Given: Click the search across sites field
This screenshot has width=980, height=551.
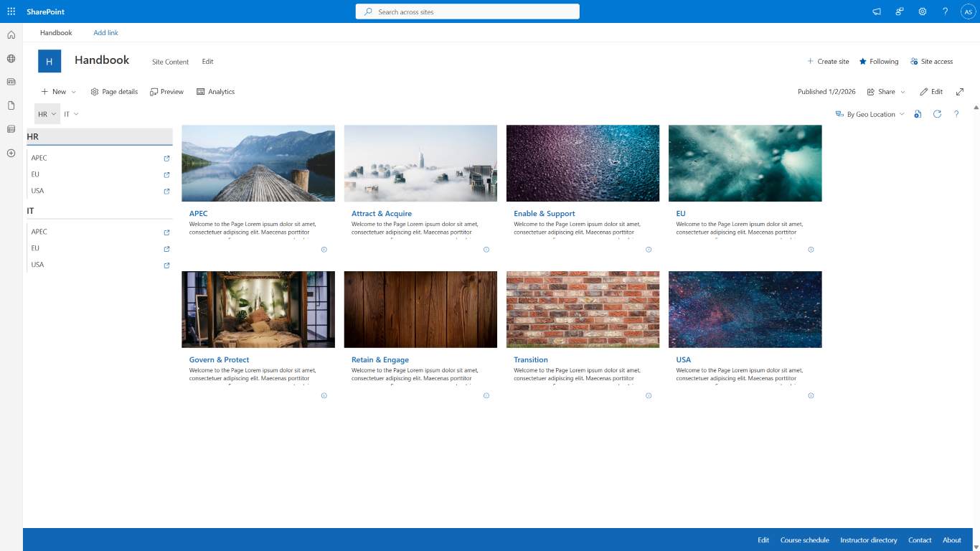Looking at the screenshot, I should coord(468,11).
